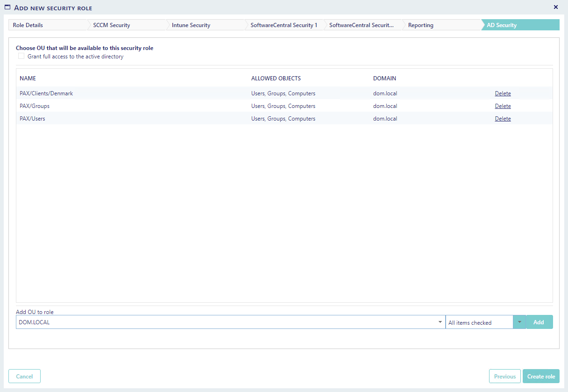
Task: Close the Add new security role dialog
Action: (555, 7)
